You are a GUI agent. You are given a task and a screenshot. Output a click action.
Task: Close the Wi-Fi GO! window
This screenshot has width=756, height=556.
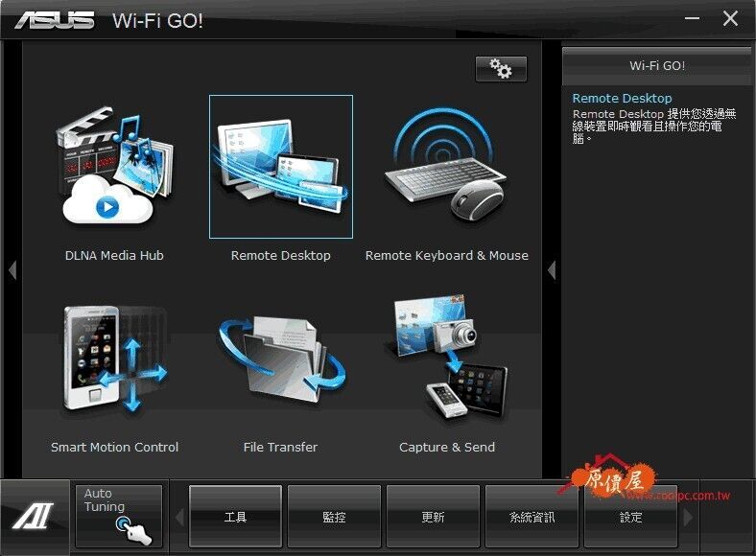pyautogui.click(x=730, y=18)
